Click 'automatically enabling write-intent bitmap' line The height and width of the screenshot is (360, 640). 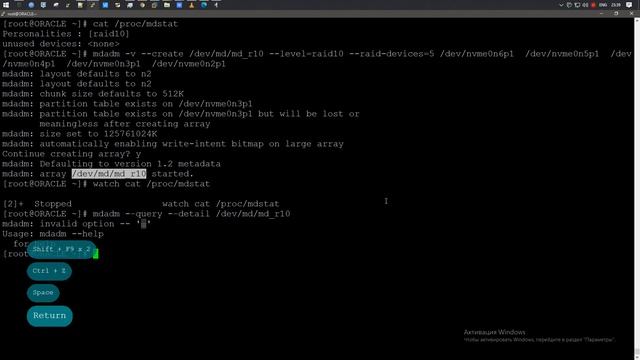point(173,144)
